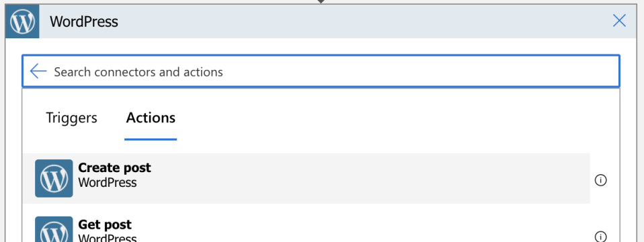Image resolution: width=644 pixels, height=242 pixels.
Task: Focus the Search connectors and actions field
Action: (x=321, y=71)
